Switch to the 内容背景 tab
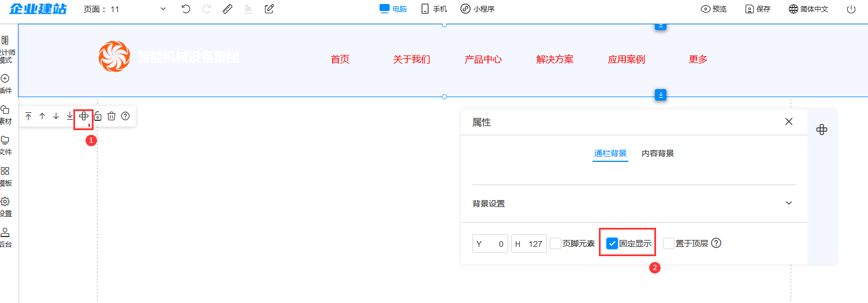Viewport: 868px width, 303px height. coord(658,153)
